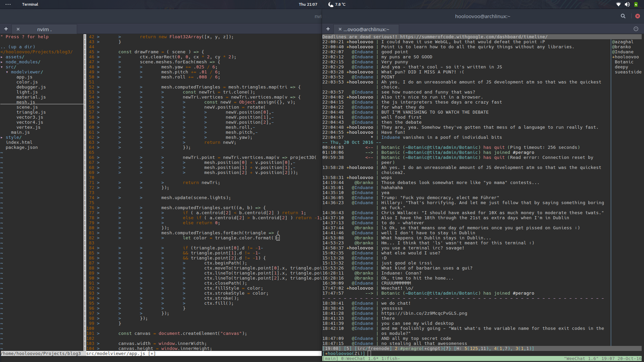Image resolution: width=644 pixels, height=362 pixels.
Task: Open the ibin.co png link in chat
Action: tap(424, 313)
